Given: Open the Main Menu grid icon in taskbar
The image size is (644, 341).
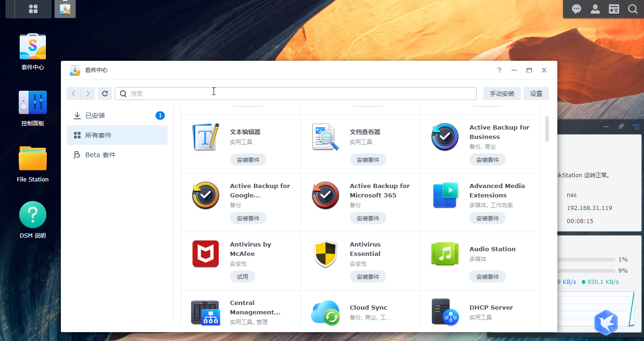Looking at the screenshot, I should tap(33, 8).
